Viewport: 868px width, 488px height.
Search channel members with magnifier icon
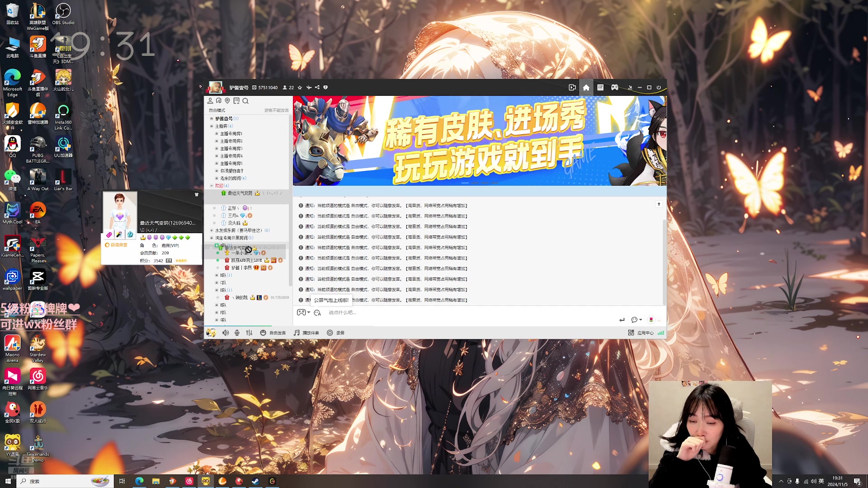point(245,101)
